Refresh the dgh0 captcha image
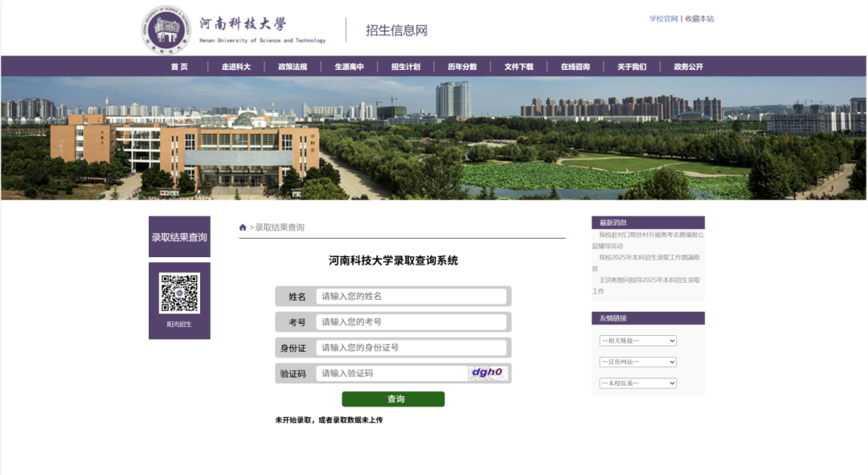 pyautogui.click(x=487, y=373)
